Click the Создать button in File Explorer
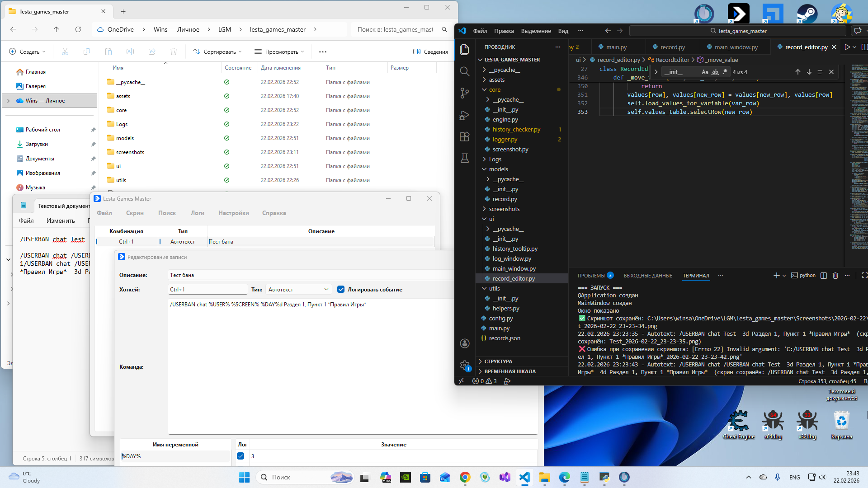This screenshot has width=868, height=488. click(x=27, y=52)
